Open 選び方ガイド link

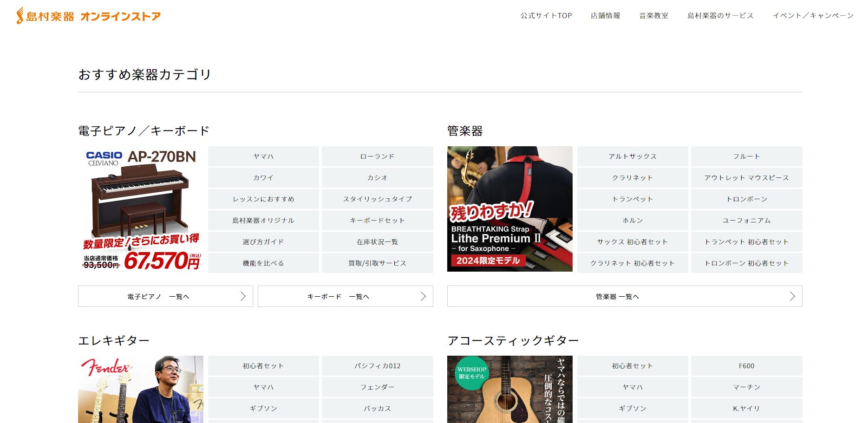pos(263,242)
